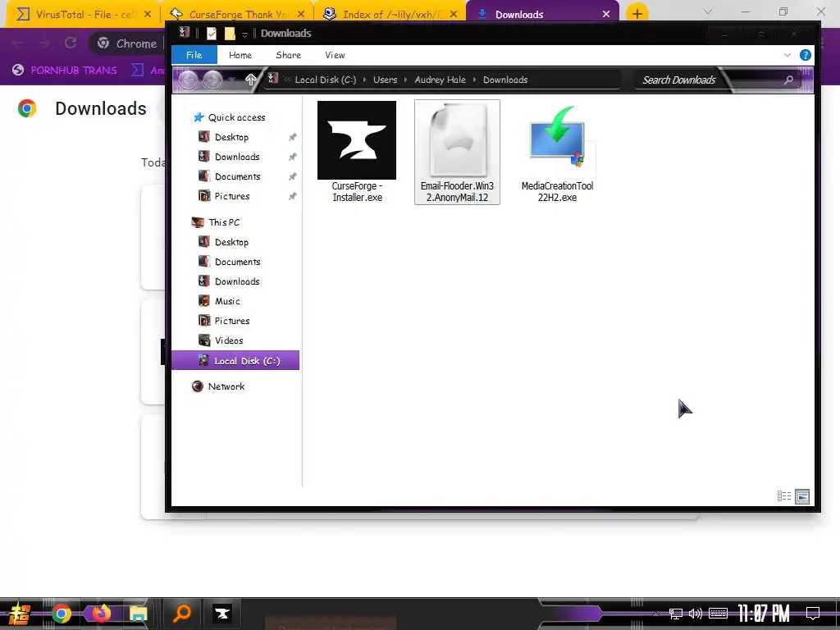Click the Properties quick access toolbar icon
Screen dimensions: 840x630
tap(212, 34)
